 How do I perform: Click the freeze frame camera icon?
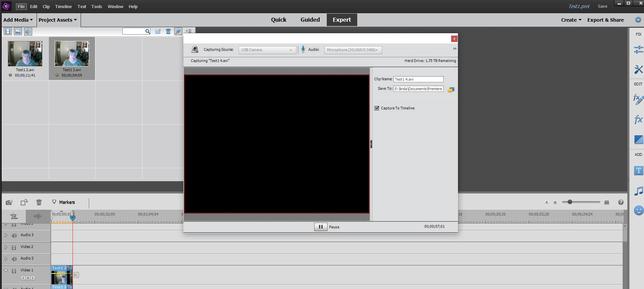[x=9, y=202]
